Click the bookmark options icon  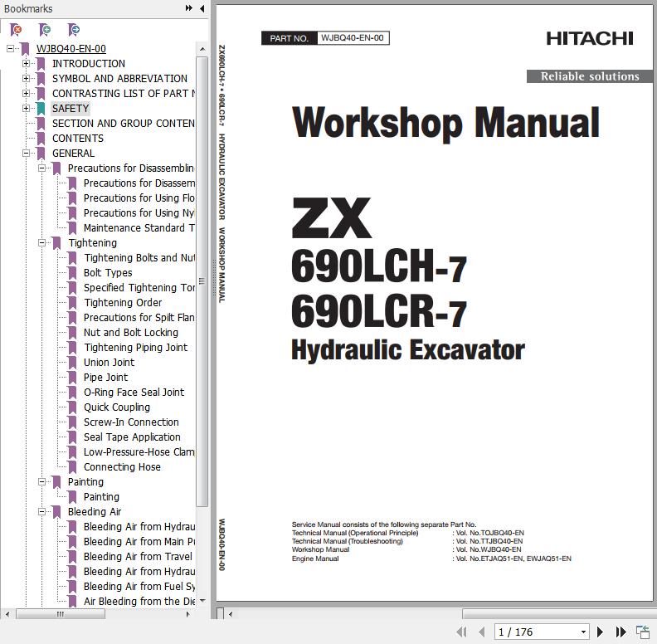[74, 29]
